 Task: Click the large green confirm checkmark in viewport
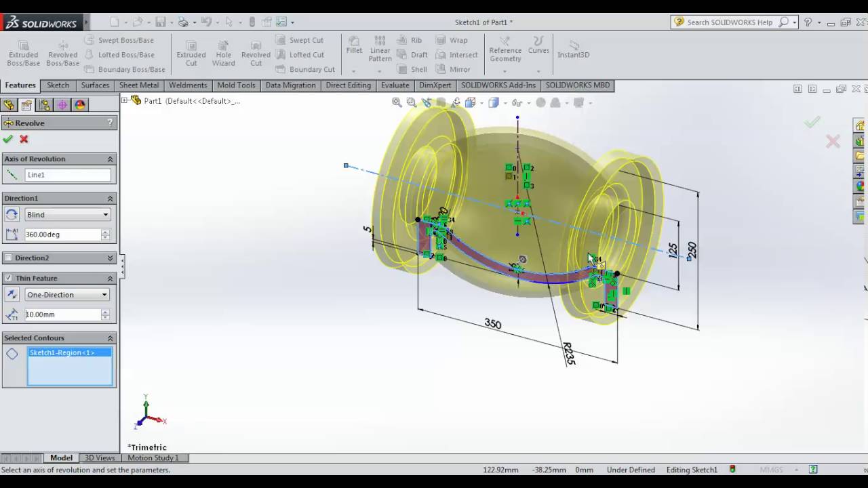pyautogui.click(x=812, y=122)
